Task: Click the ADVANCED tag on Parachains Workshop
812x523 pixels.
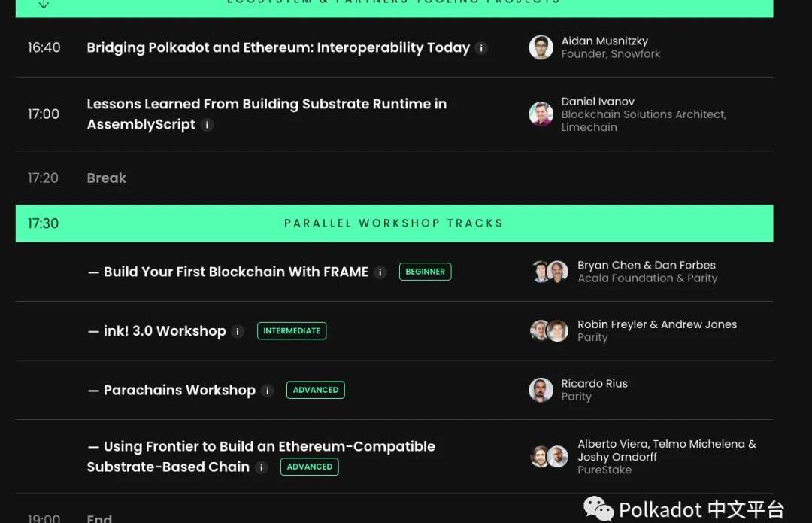Action: point(316,390)
